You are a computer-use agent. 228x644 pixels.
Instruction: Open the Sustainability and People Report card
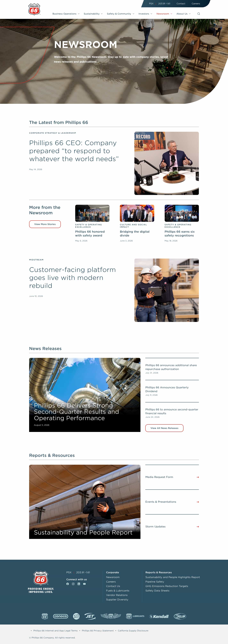pos(85,502)
